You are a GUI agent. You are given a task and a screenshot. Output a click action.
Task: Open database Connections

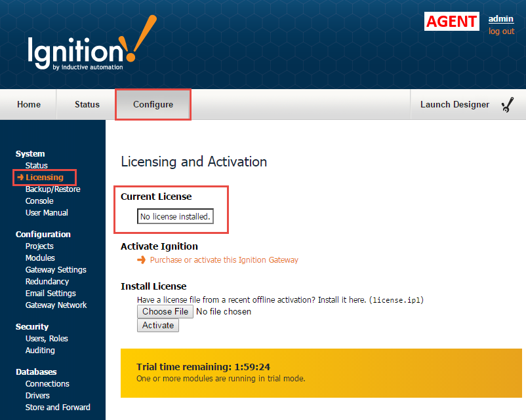tap(47, 384)
